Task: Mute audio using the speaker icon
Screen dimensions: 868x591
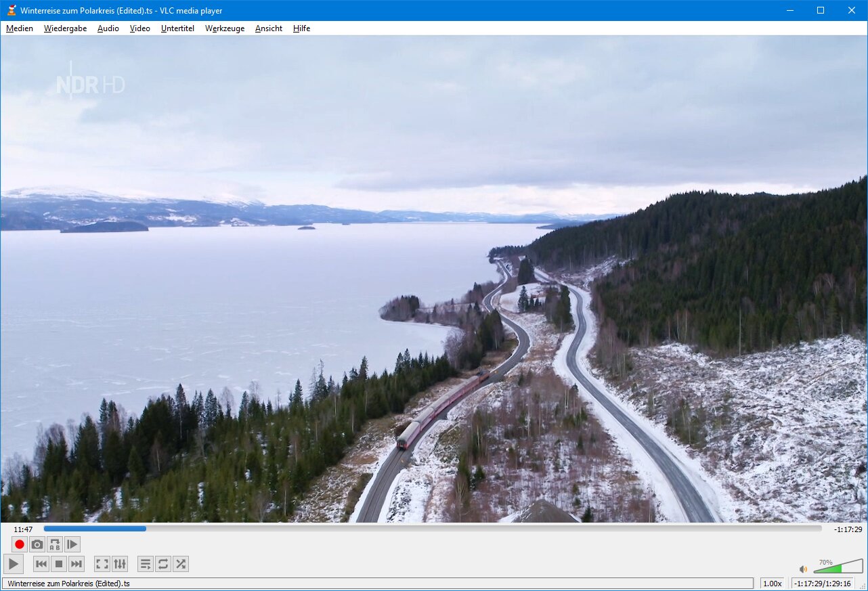Action: point(803,569)
